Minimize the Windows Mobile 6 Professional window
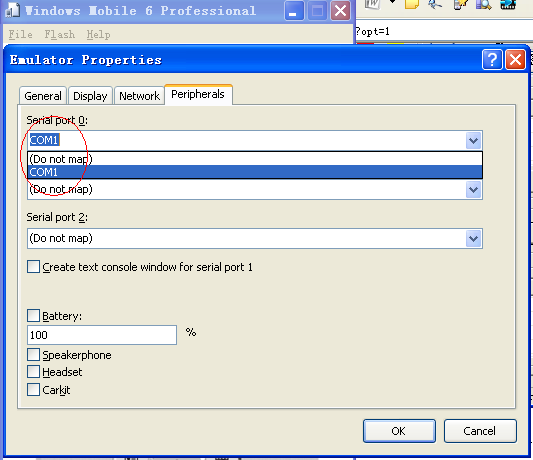Viewport: 533px width, 460px height. tap(294, 11)
